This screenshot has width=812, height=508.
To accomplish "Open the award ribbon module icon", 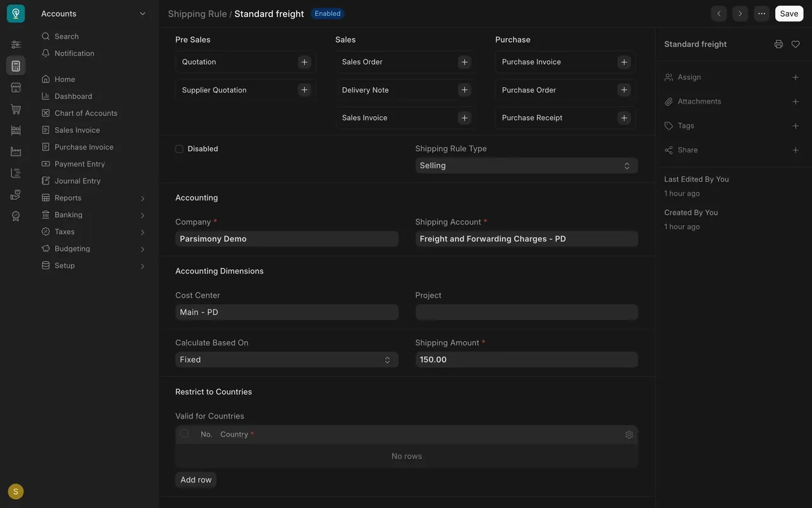I will 16,217.
